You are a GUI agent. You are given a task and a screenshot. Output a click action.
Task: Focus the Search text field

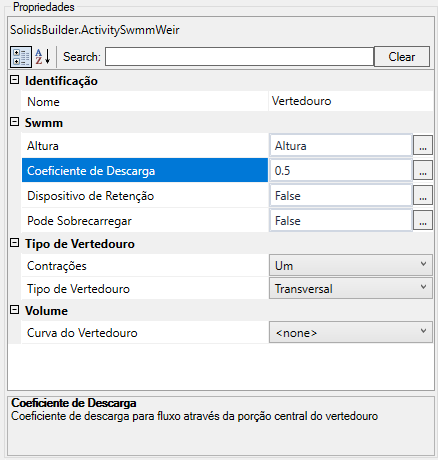pyautogui.click(x=239, y=57)
